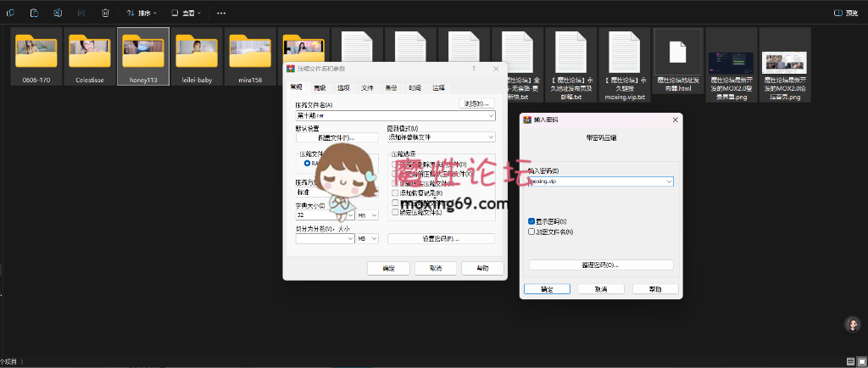Image resolution: width=868 pixels, height=368 pixels.
Task: Toggle the 预览 preview pane button
Action: (847, 13)
